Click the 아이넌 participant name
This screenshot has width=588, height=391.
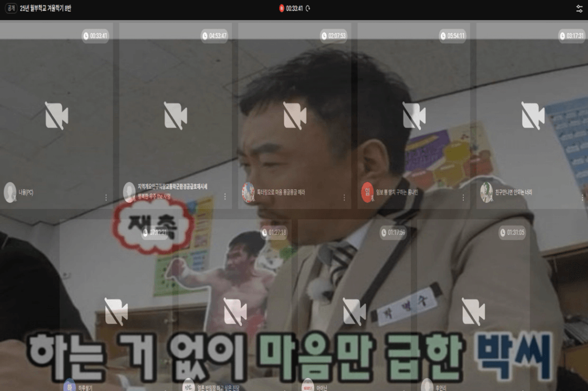pos(322,388)
